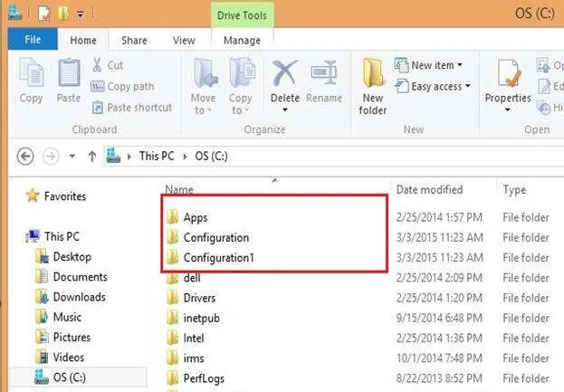The width and height of the screenshot is (564, 392).
Task: Select the Configuration1 folder row
Action: point(358,257)
